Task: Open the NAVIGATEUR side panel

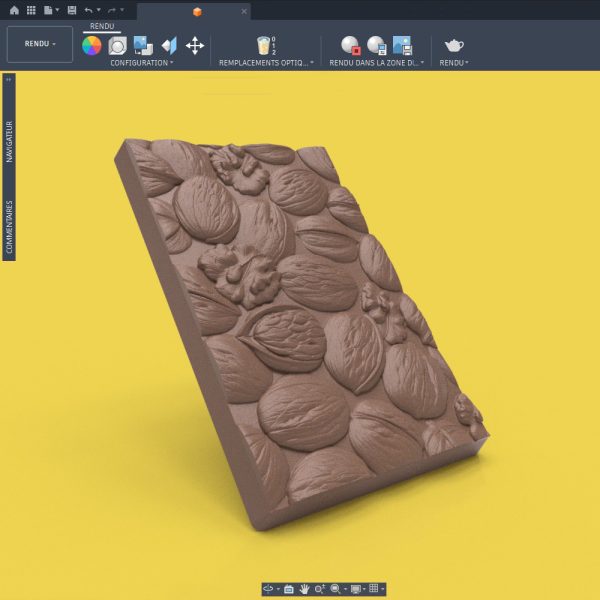Action: tap(9, 142)
